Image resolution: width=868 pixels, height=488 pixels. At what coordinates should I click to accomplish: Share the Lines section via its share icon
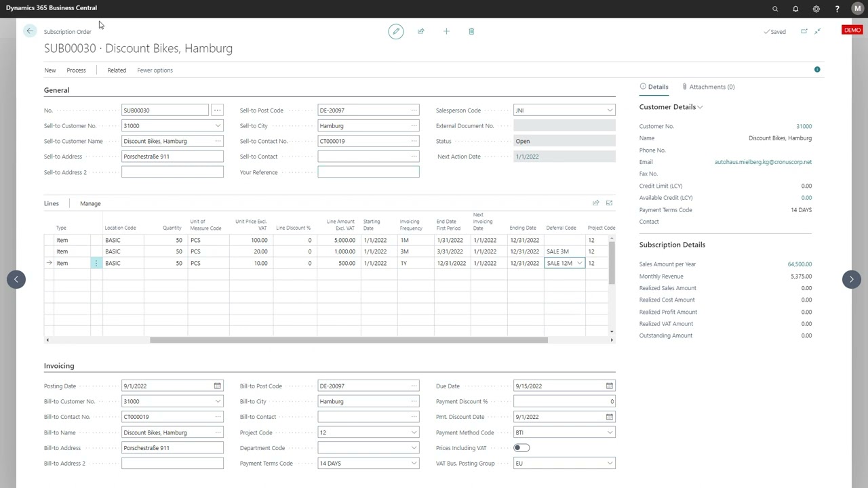point(596,203)
